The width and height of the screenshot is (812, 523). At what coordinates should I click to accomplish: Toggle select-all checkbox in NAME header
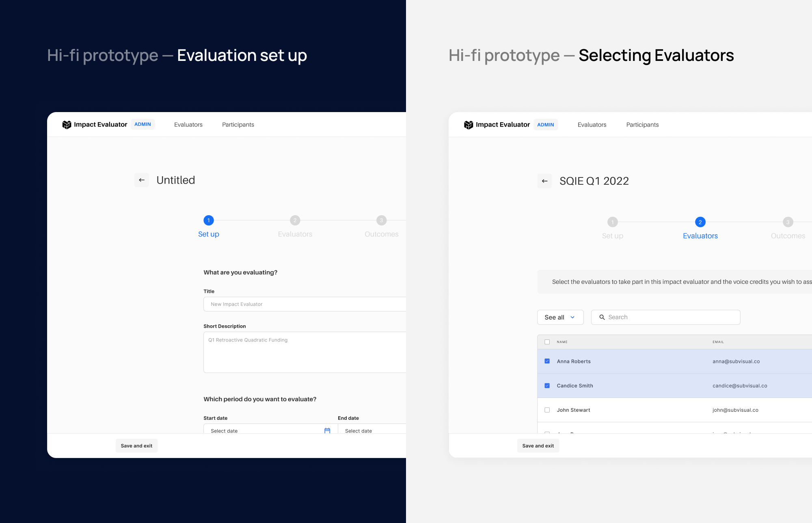(547, 342)
